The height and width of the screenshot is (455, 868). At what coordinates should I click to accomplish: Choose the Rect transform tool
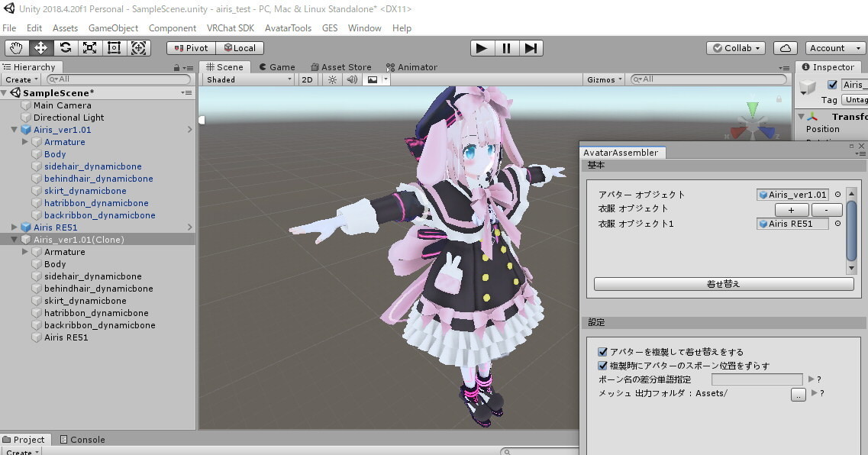pyautogui.click(x=115, y=47)
